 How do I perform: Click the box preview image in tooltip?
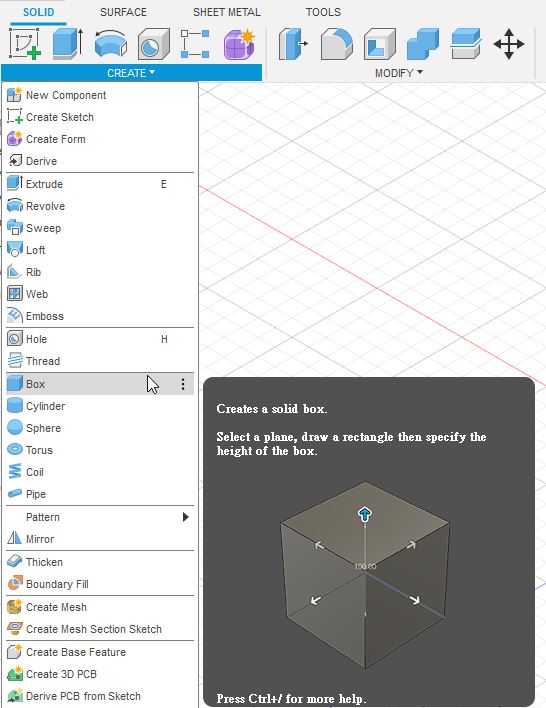365,575
